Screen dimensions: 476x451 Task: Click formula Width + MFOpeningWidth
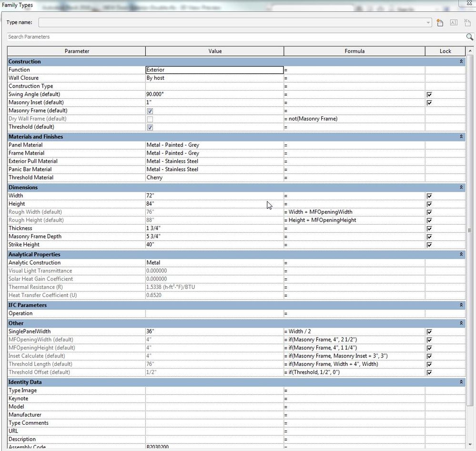coord(320,212)
